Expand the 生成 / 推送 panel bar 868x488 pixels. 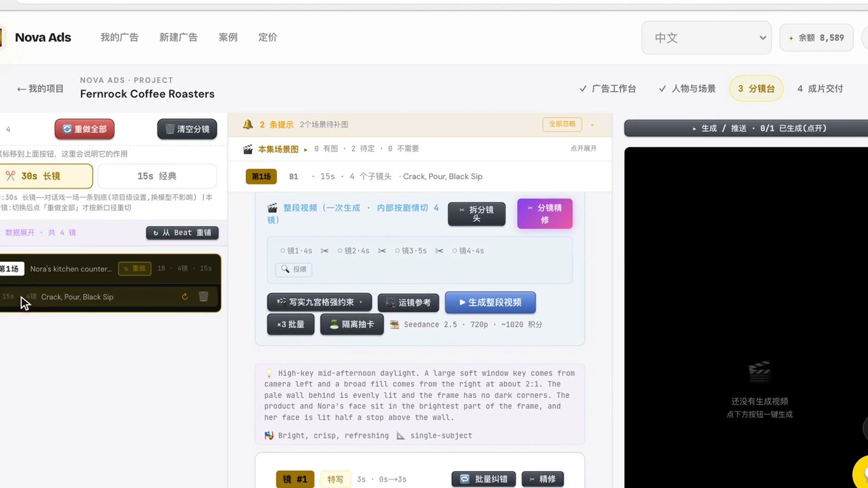[746, 129]
